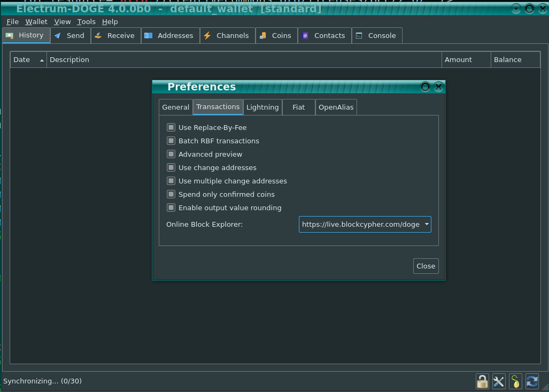Viewport: 549px width, 392px height.
Task: Click the Close button in Preferences
Action: click(x=426, y=266)
